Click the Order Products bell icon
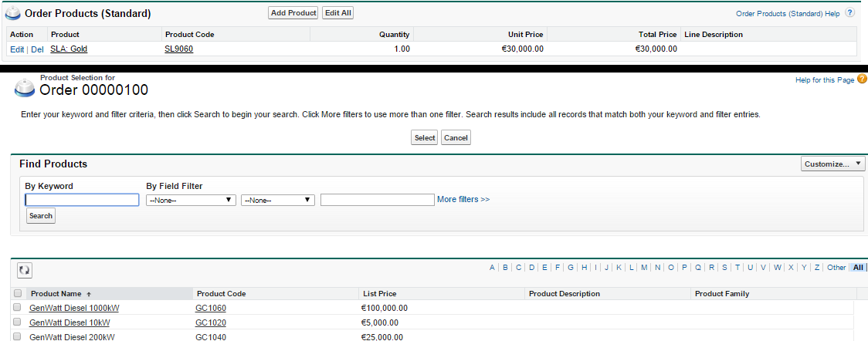This screenshot has width=868, height=341. tap(13, 13)
